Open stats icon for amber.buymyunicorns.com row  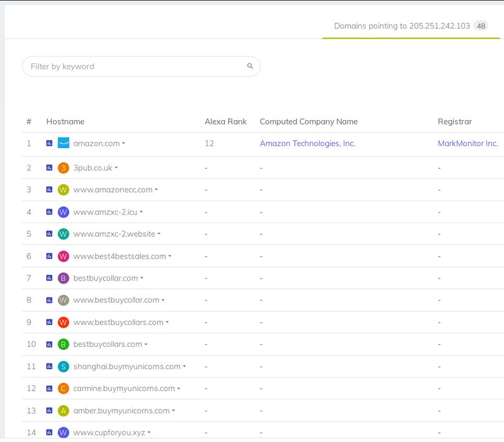[x=49, y=411]
